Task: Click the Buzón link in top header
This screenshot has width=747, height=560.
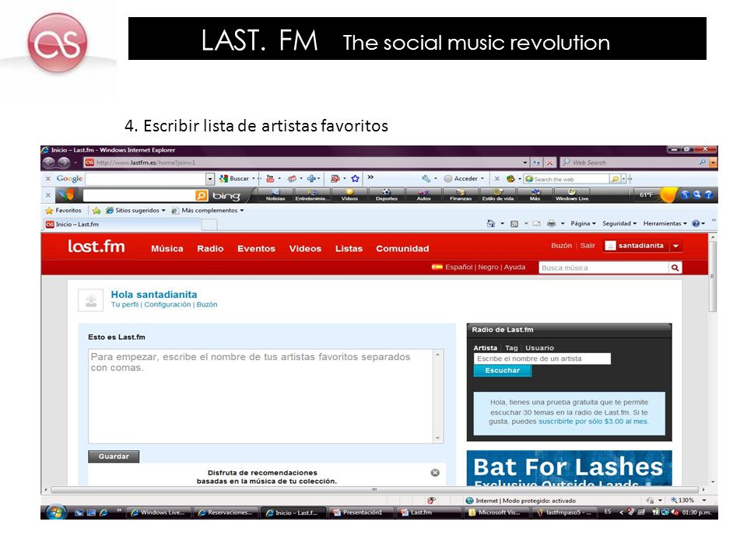Action: point(561,245)
